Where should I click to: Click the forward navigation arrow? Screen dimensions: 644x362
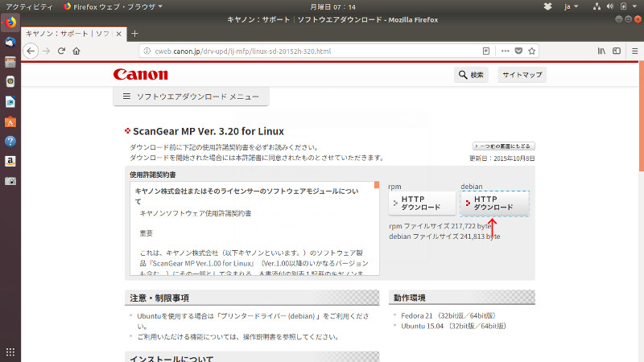coord(47,51)
